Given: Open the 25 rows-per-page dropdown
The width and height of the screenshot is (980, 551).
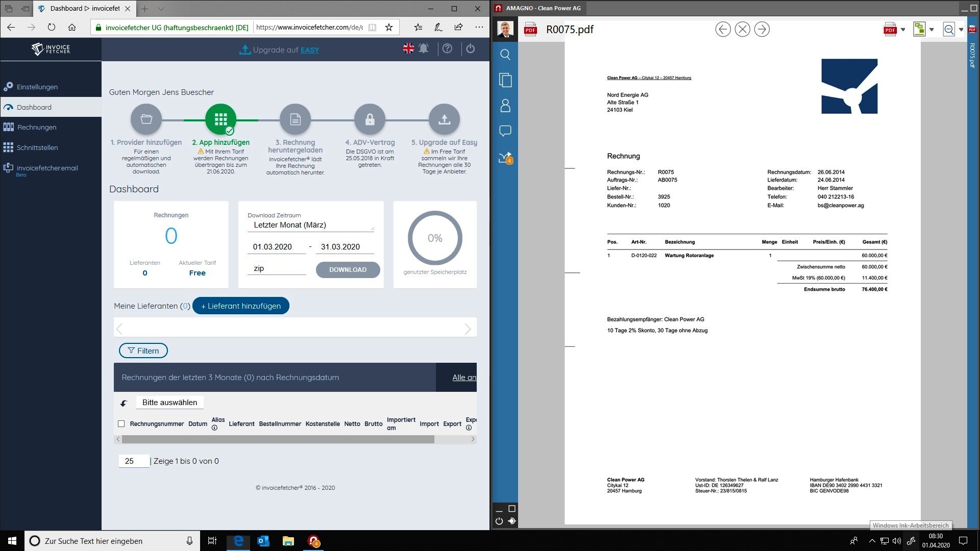Looking at the screenshot, I should tap(134, 461).
